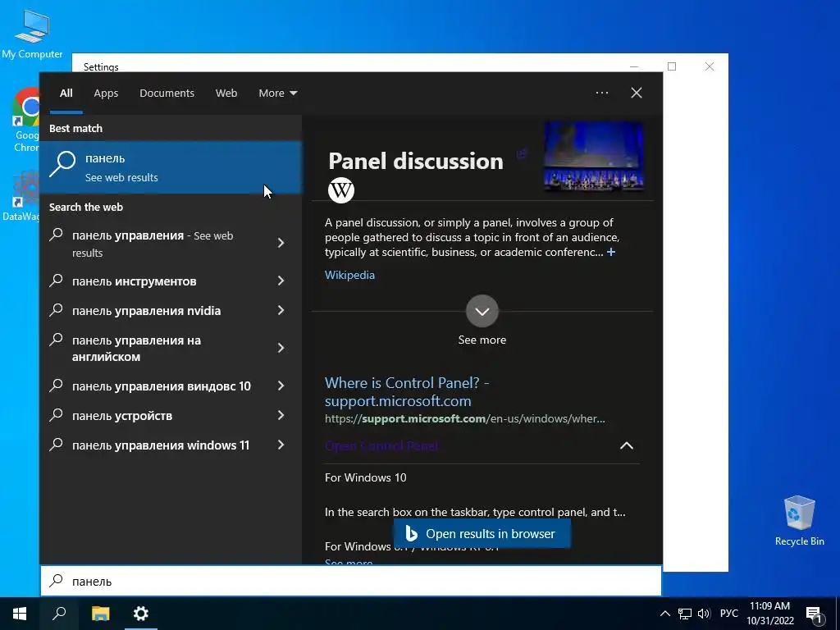This screenshot has width=840, height=630.
Task: Switch to the Documents search tab
Action: pos(167,94)
